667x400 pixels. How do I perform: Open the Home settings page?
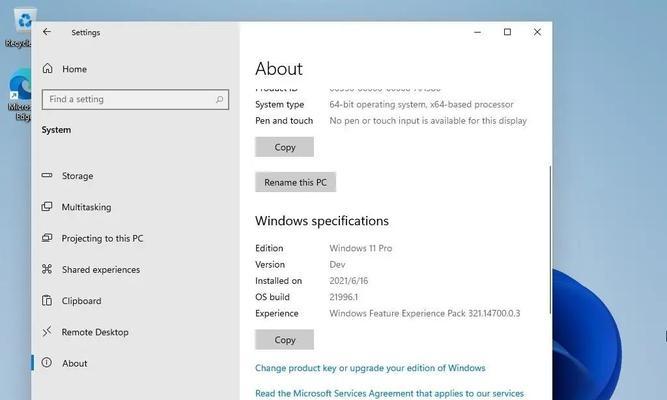pos(74,69)
